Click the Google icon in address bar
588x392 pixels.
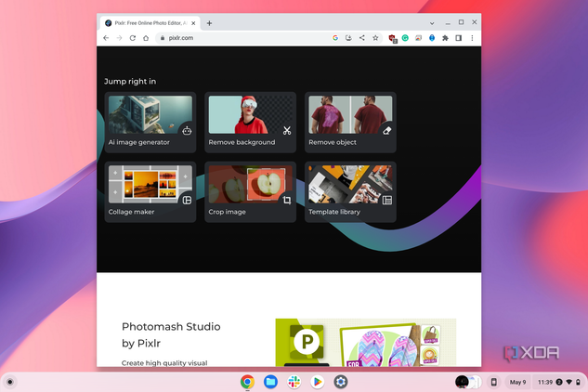tap(335, 38)
